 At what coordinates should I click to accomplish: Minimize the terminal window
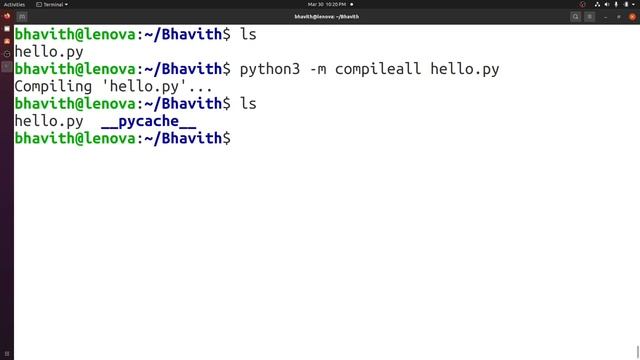606,17
